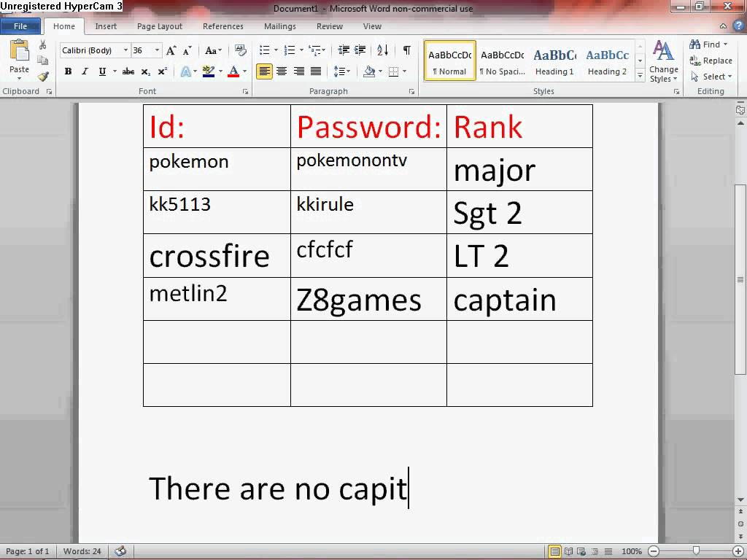Viewport: 747px width, 560px height.
Task: Click the Shading paint bucket icon
Action: point(368,71)
